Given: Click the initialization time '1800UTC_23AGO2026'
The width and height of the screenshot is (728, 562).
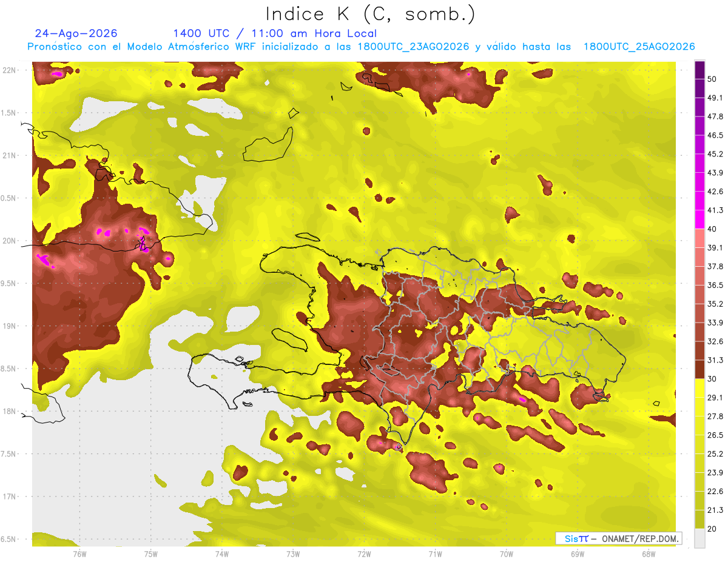Looking at the screenshot, I should coord(414,47).
